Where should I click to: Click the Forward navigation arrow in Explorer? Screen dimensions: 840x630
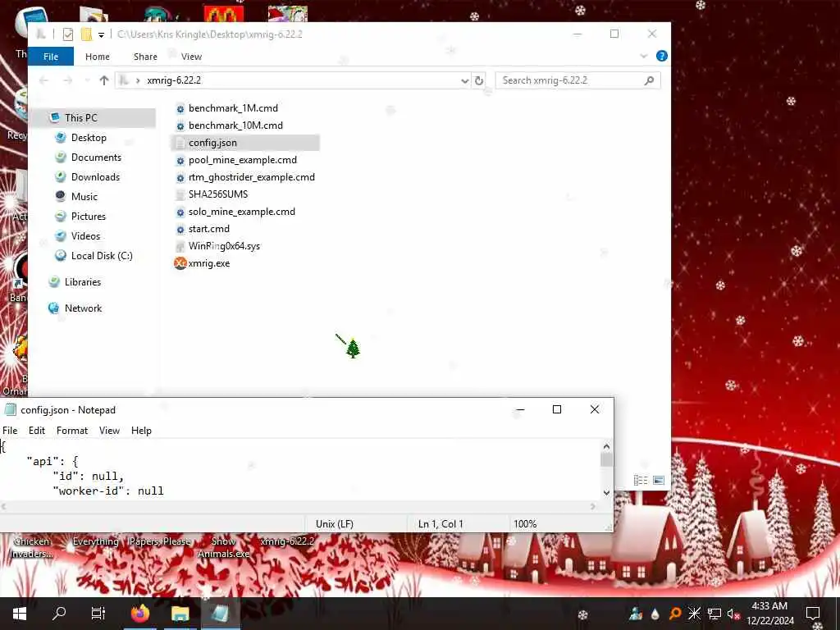pos(67,80)
